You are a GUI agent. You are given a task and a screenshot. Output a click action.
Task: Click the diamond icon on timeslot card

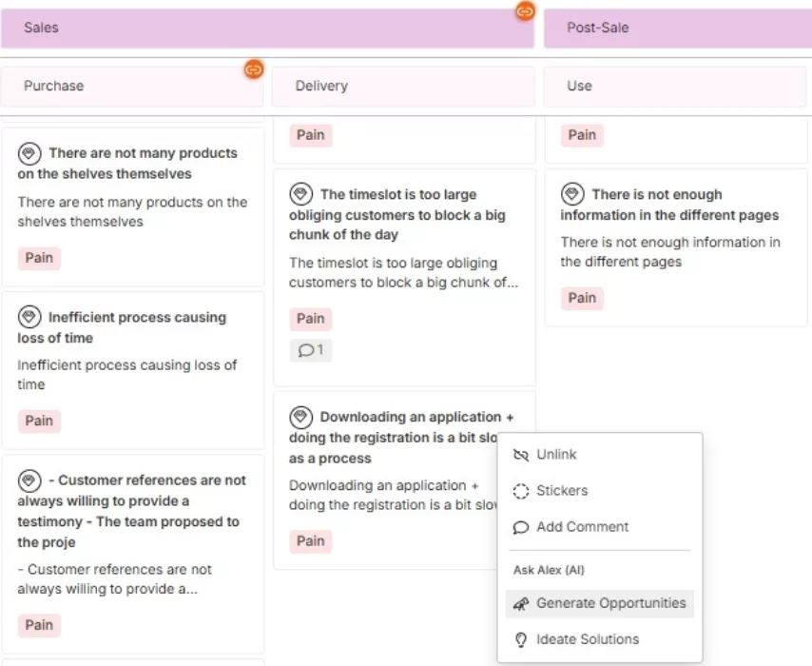(301, 194)
